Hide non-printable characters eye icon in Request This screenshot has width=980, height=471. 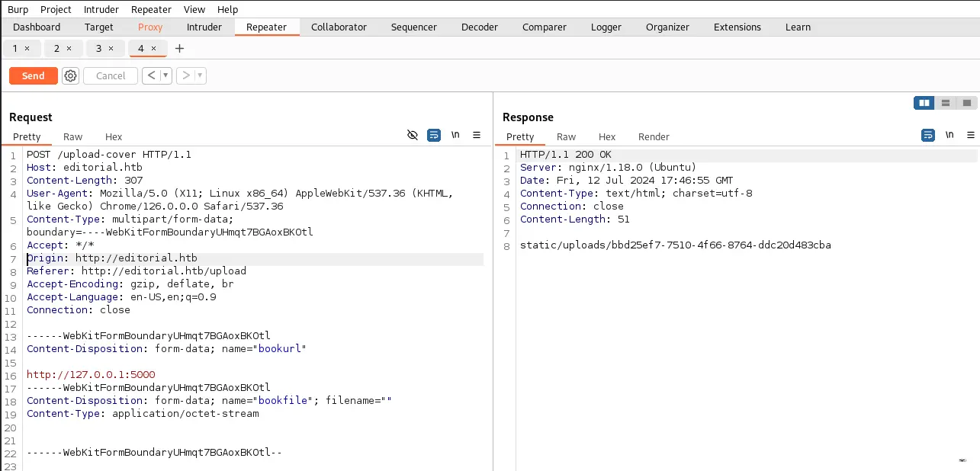[413, 135]
